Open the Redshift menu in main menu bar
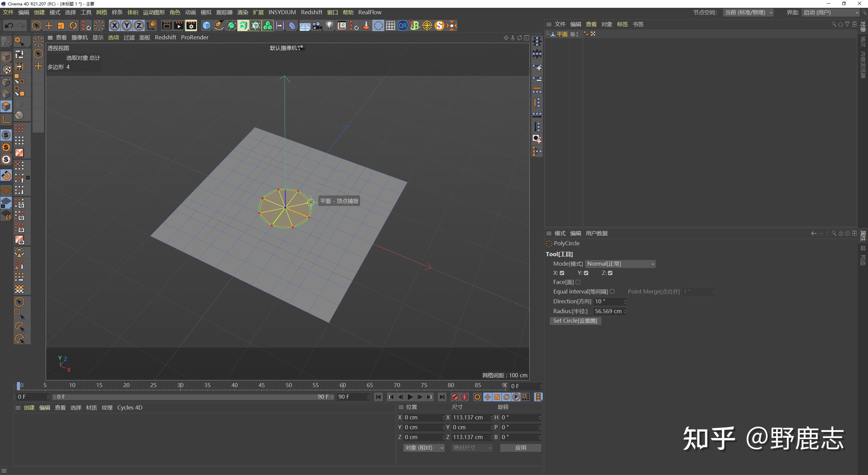Screen dimensions: 868x475 pyautogui.click(x=311, y=13)
